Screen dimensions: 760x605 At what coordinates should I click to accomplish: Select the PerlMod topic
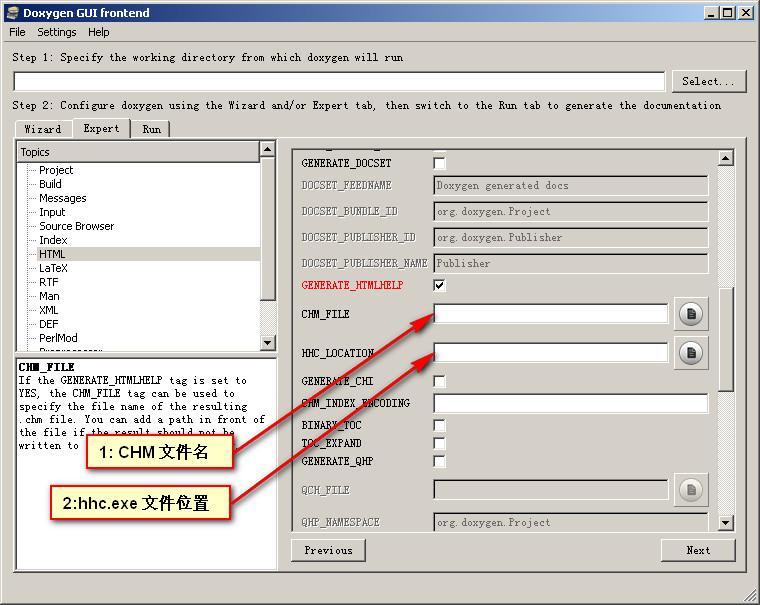pos(58,338)
